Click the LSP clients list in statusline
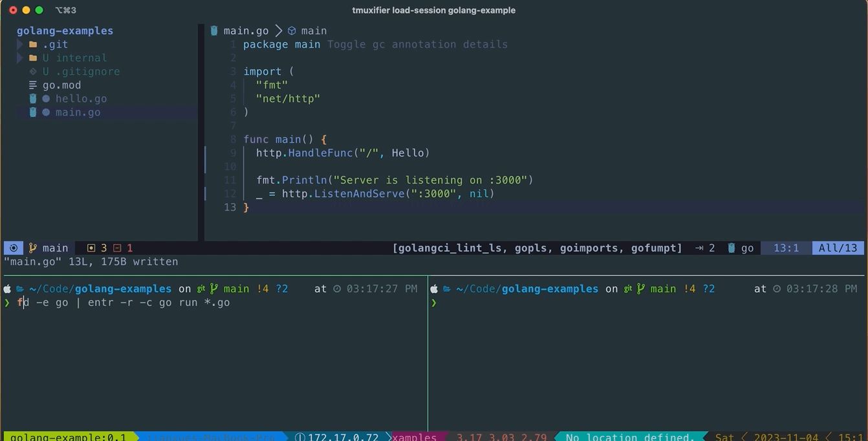 tap(537, 248)
